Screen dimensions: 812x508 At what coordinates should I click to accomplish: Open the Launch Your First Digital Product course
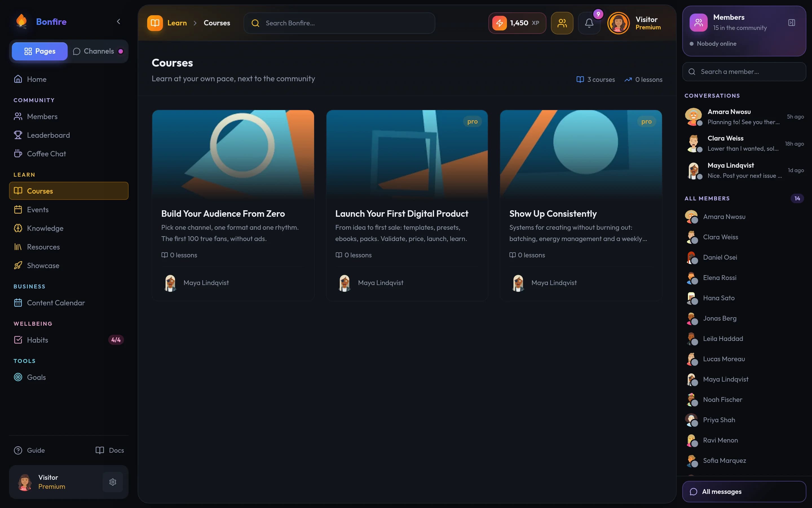coord(407,205)
